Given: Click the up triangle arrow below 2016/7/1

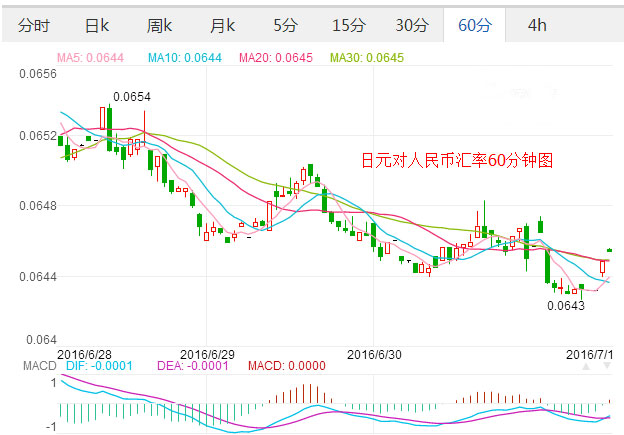Looking at the screenshot, I should tap(584, 367).
